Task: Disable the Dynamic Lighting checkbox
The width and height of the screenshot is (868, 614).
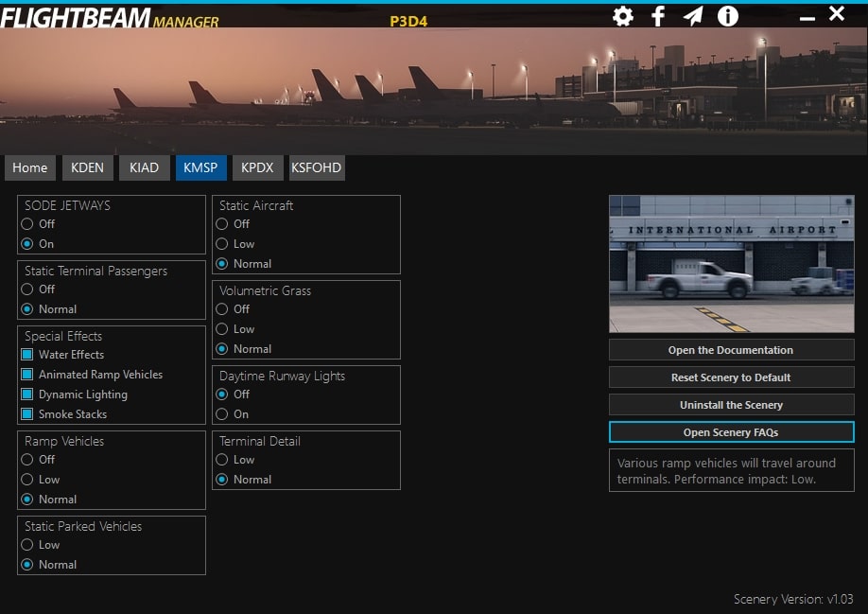Action: 27,395
